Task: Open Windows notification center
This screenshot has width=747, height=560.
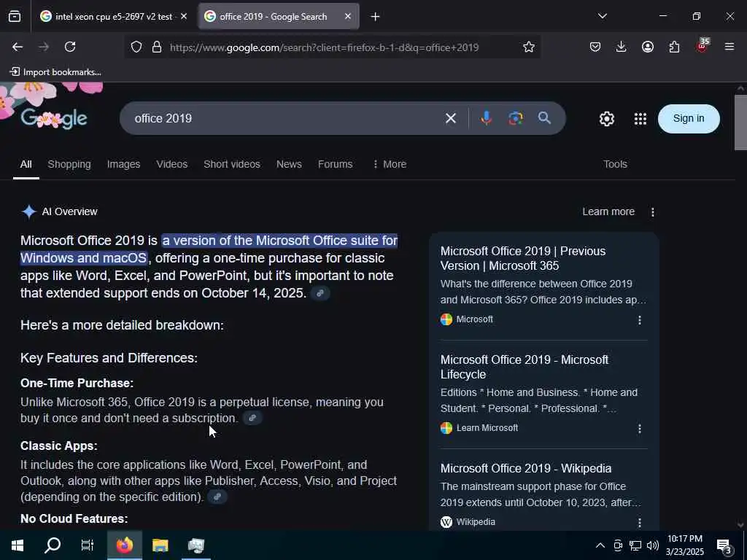Action: (x=724, y=546)
